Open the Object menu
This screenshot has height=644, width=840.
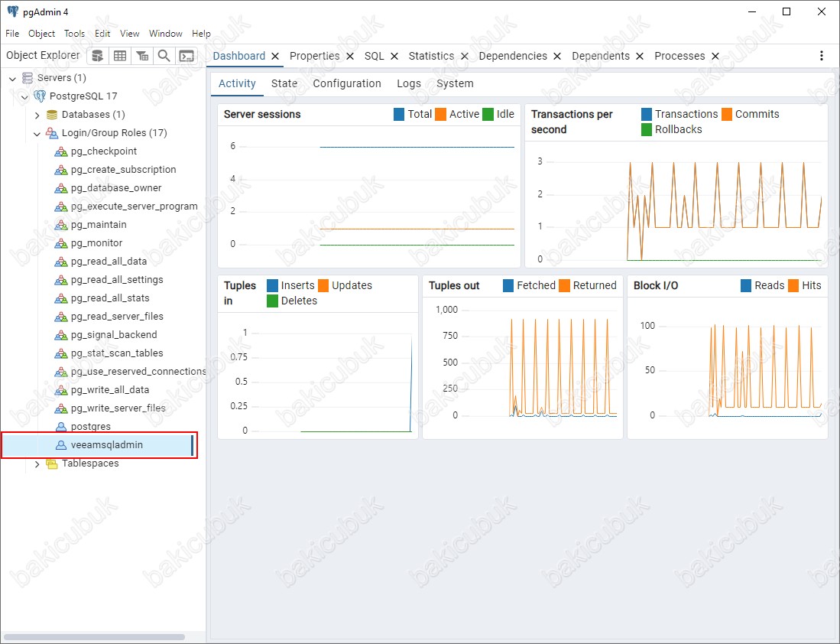42,33
